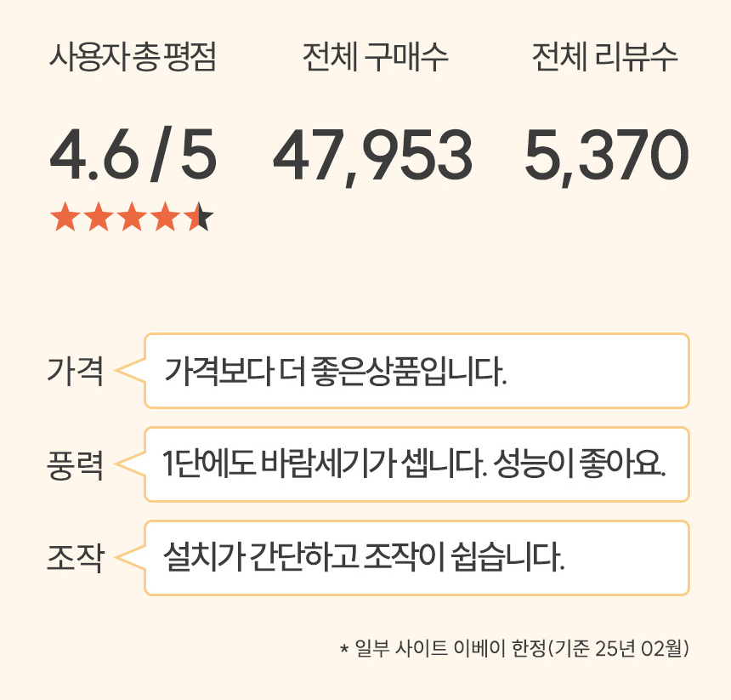Viewport: 731px width, 700px height.
Task: Click the 전체 리뷰수 heading
Action: [604, 59]
